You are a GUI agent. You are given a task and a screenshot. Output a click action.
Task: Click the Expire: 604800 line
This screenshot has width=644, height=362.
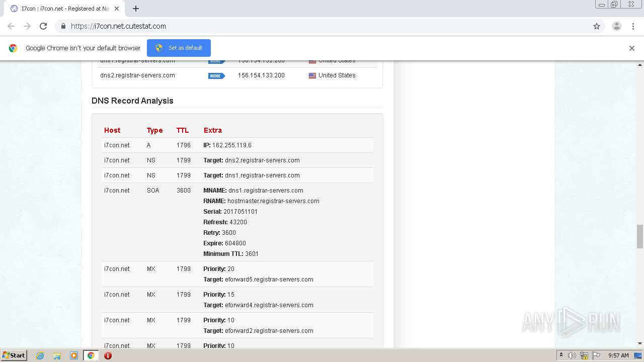[x=224, y=243]
